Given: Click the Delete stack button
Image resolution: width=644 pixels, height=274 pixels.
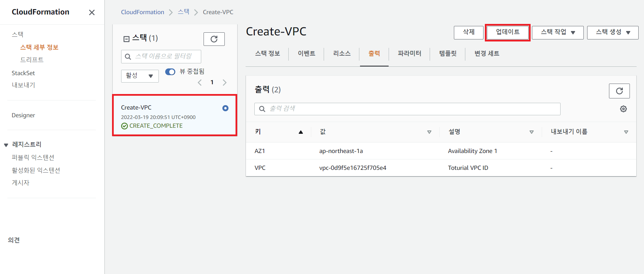Looking at the screenshot, I should click(x=469, y=32).
